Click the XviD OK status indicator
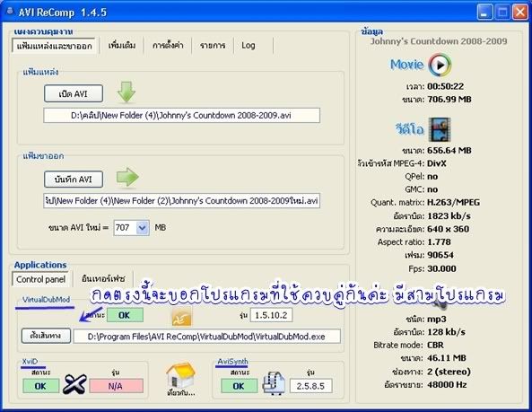Screen dimensions: 532x412 click(x=40, y=386)
